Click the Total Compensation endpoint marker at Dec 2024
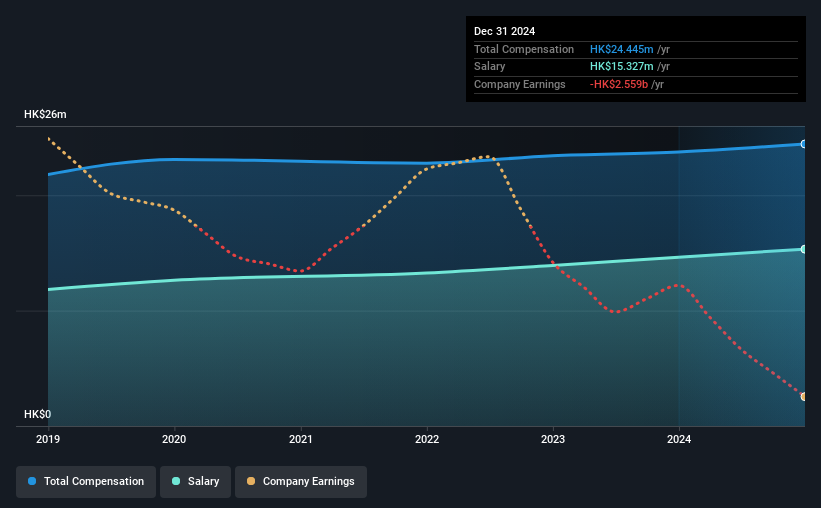This screenshot has width=821, height=508. (803, 144)
